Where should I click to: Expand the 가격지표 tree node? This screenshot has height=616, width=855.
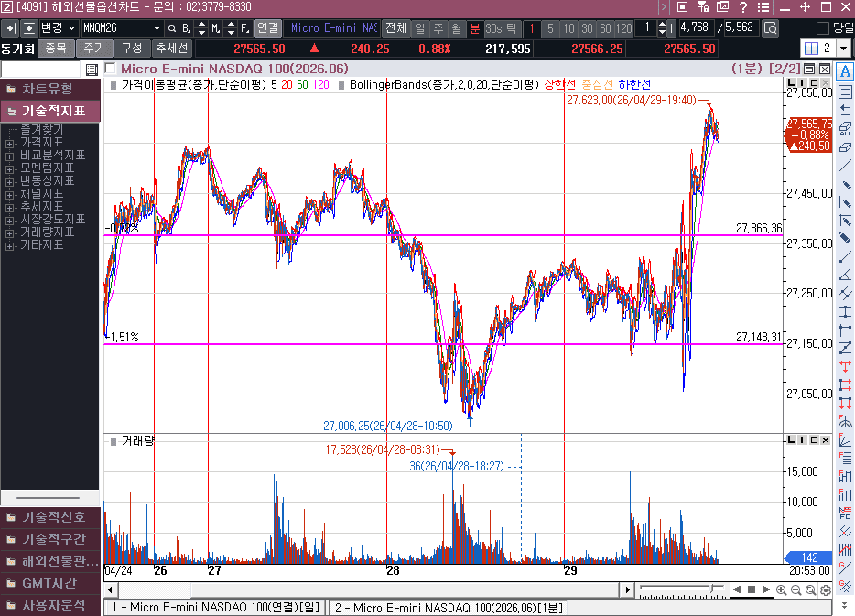click(9, 144)
